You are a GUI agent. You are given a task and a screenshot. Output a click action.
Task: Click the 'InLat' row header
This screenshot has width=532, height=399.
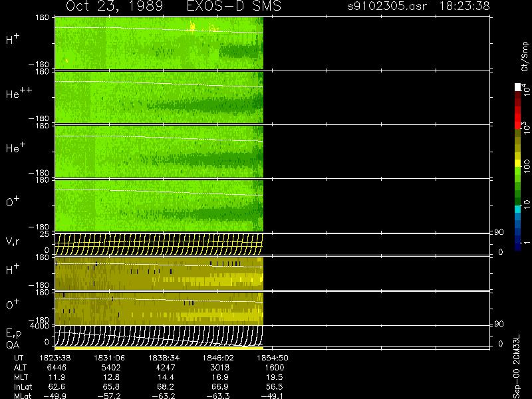pos(23,386)
